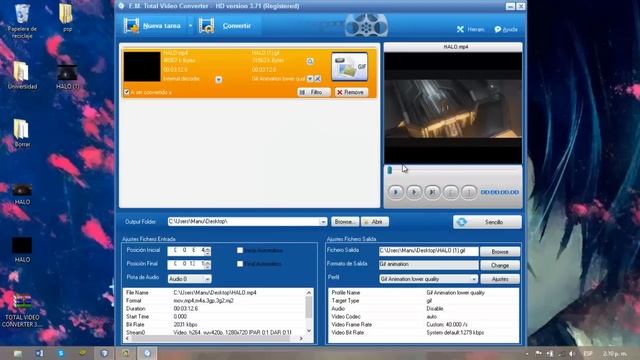Click the 'Bit Rate' row in file info
The image size is (640, 360).
(x=214, y=324)
